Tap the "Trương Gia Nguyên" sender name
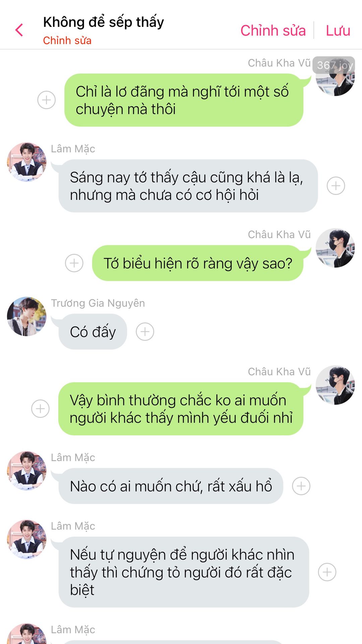 (98, 303)
